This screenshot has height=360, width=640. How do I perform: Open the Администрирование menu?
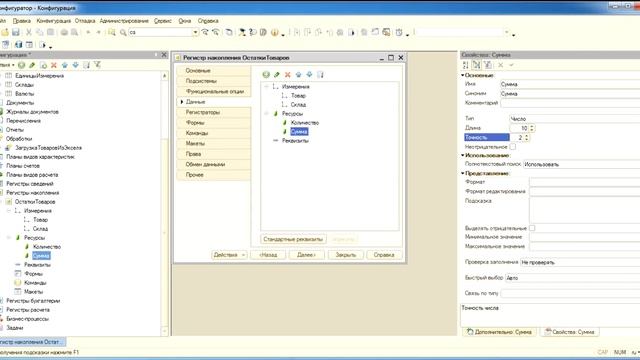pos(124,20)
